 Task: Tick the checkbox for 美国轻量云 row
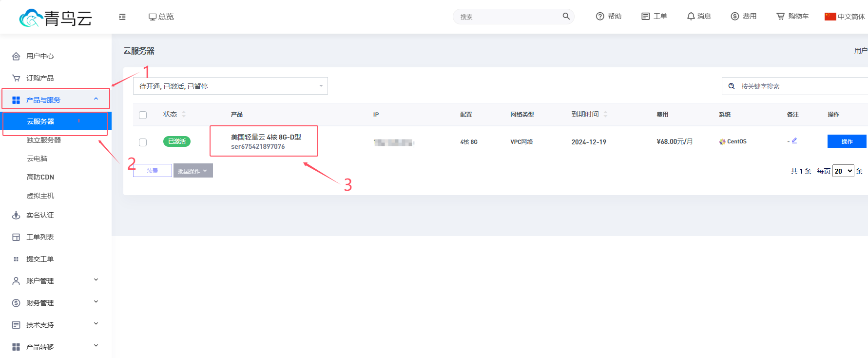143,142
